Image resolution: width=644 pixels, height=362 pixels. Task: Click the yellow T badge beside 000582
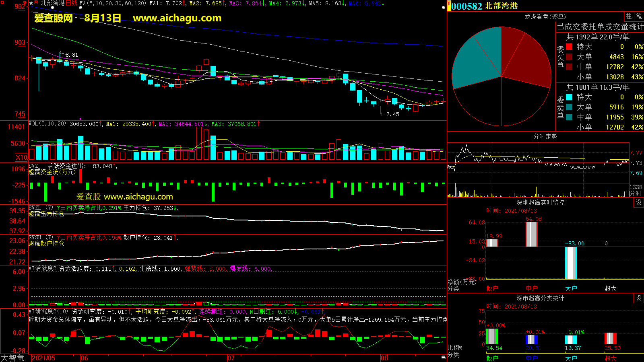[x=449, y=6]
